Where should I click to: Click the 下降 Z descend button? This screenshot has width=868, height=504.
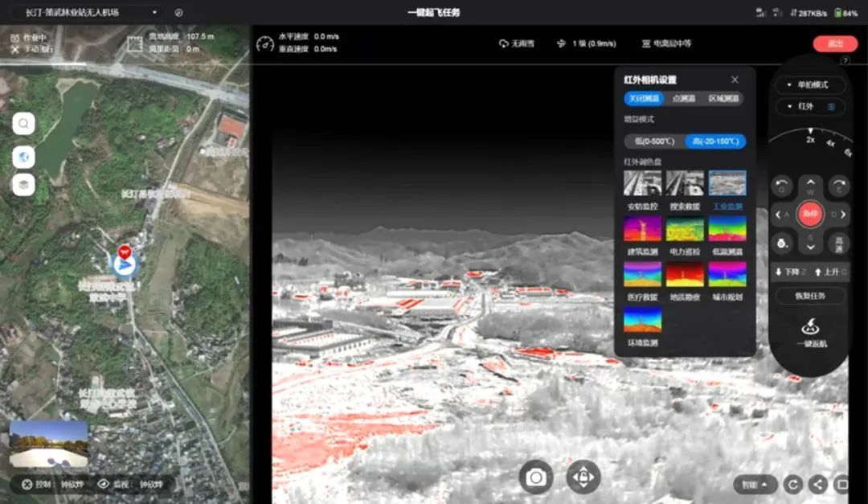point(791,272)
